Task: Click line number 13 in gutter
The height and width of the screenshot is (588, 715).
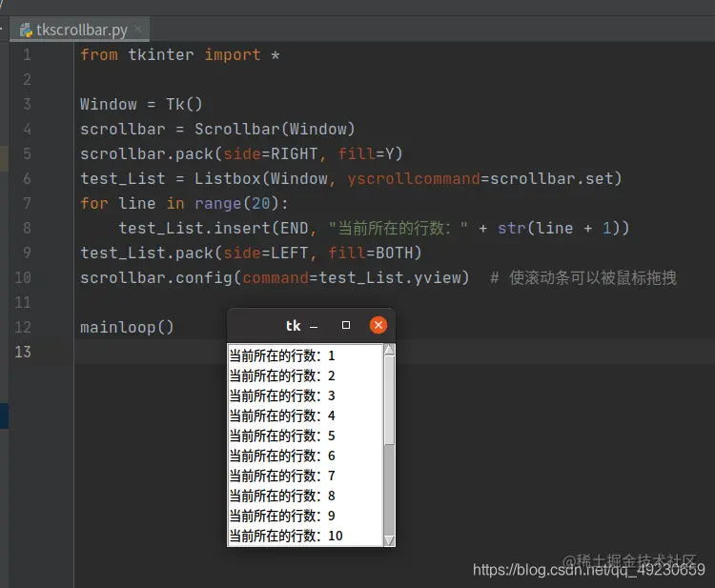Action: [x=23, y=352]
